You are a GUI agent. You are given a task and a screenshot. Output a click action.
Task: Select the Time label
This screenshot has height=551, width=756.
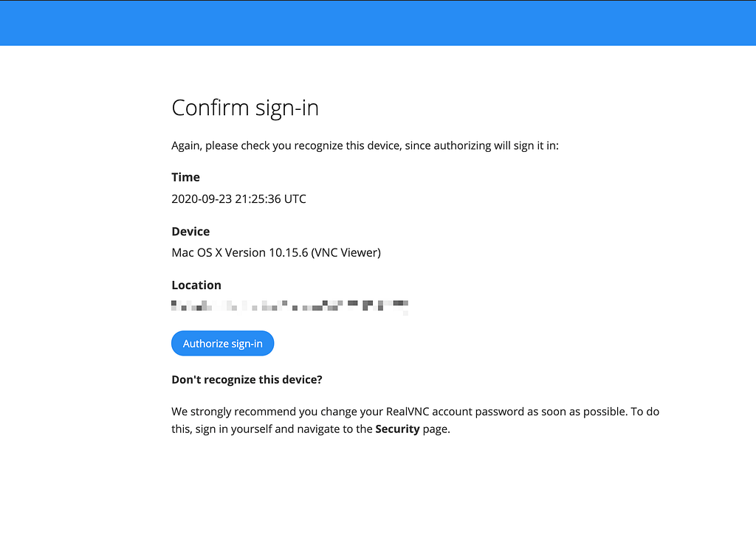[185, 177]
